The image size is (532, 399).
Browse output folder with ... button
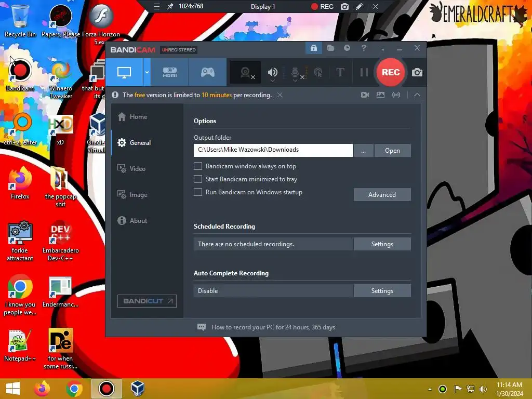(363, 150)
